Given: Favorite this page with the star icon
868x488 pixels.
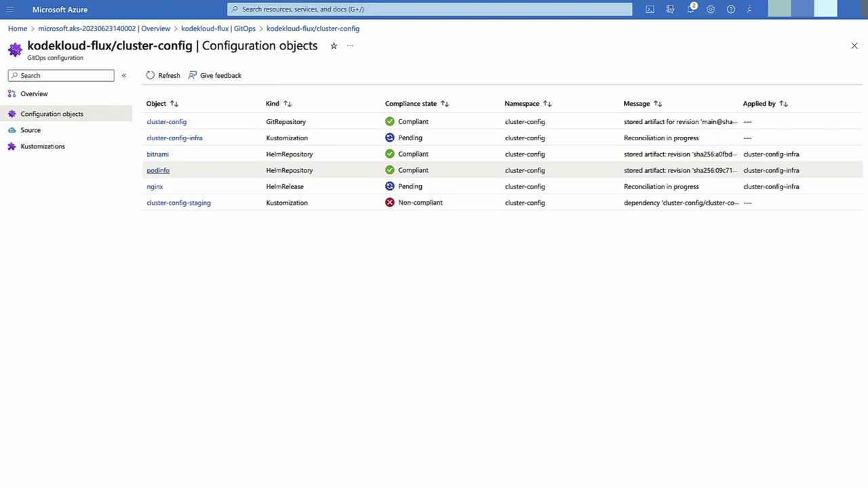Looking at the screenshot, I should click(x=334, y=45).
